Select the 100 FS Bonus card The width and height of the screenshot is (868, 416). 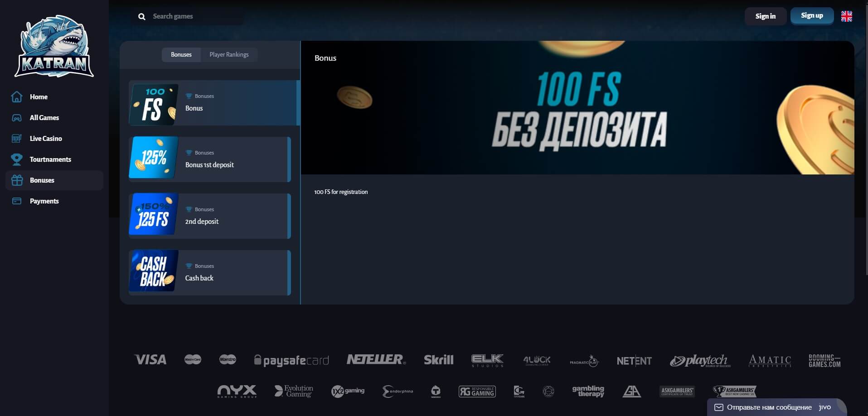pos(214,103)
